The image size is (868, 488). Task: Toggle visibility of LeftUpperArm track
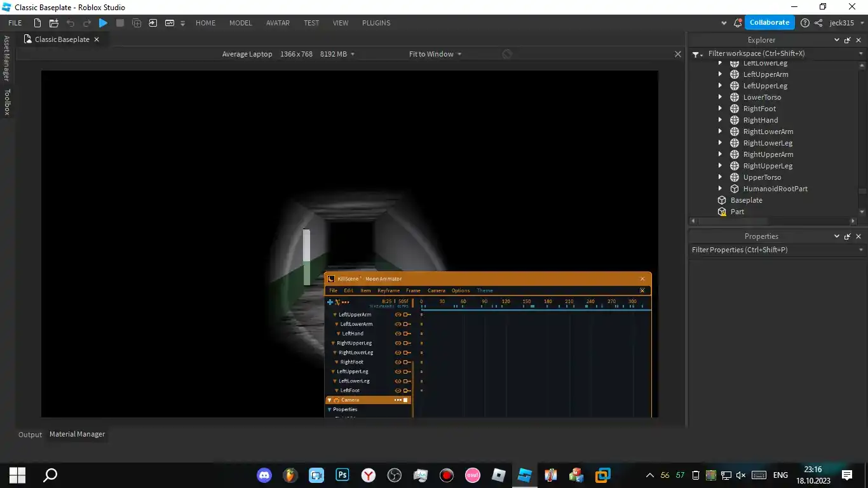click(x=398, y=315)
